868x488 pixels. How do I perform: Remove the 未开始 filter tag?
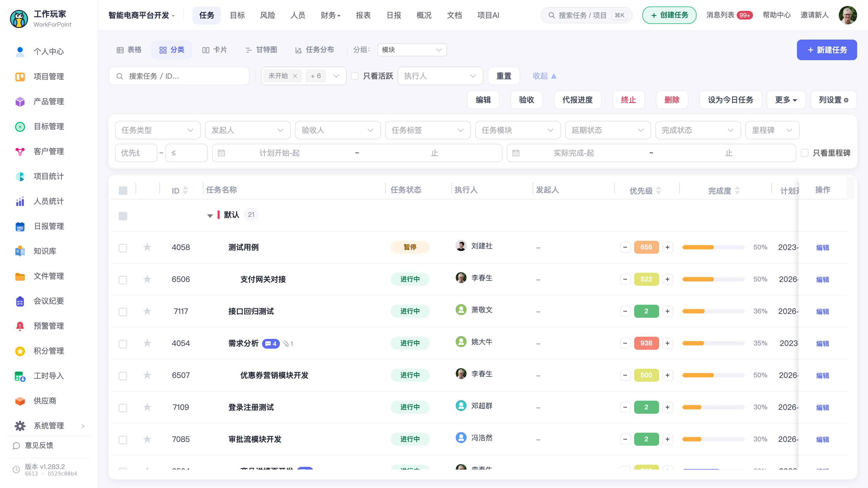295,76
